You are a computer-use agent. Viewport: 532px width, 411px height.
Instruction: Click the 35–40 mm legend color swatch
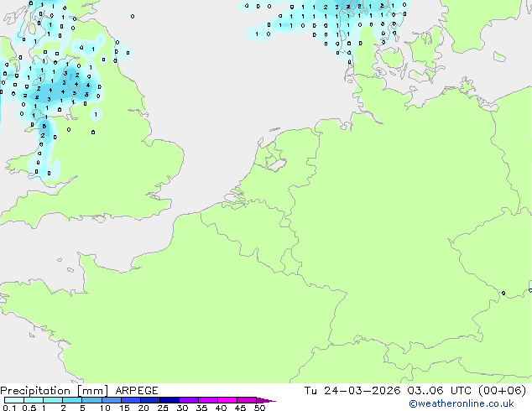coord(208,400)
